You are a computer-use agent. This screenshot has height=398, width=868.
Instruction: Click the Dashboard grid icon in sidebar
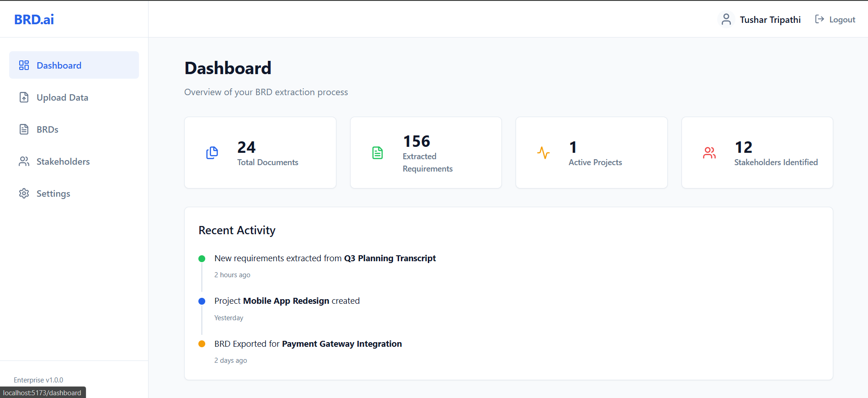pyautogui.click(x=24, y=65)
